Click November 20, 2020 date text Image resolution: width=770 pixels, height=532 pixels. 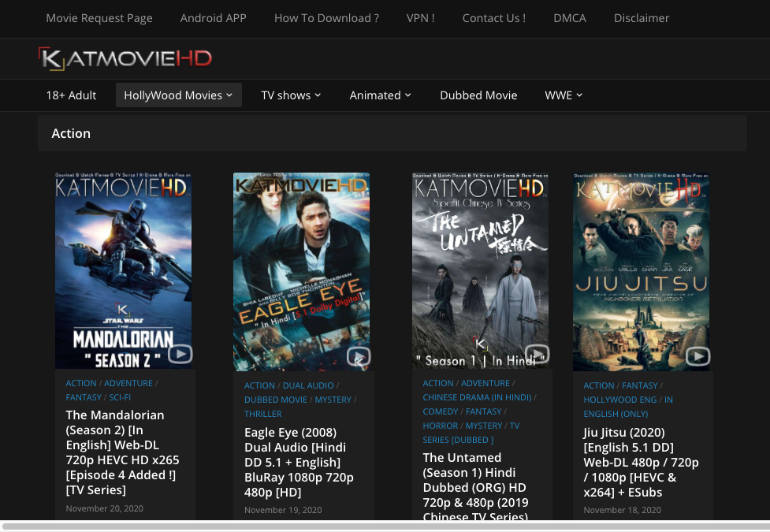[x=105, y=508]
